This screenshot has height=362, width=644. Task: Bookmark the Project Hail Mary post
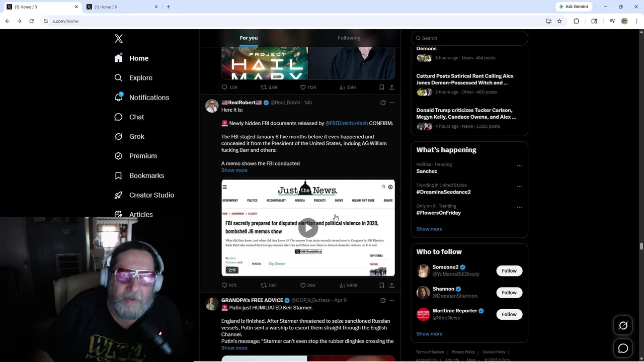coord(381,87)
